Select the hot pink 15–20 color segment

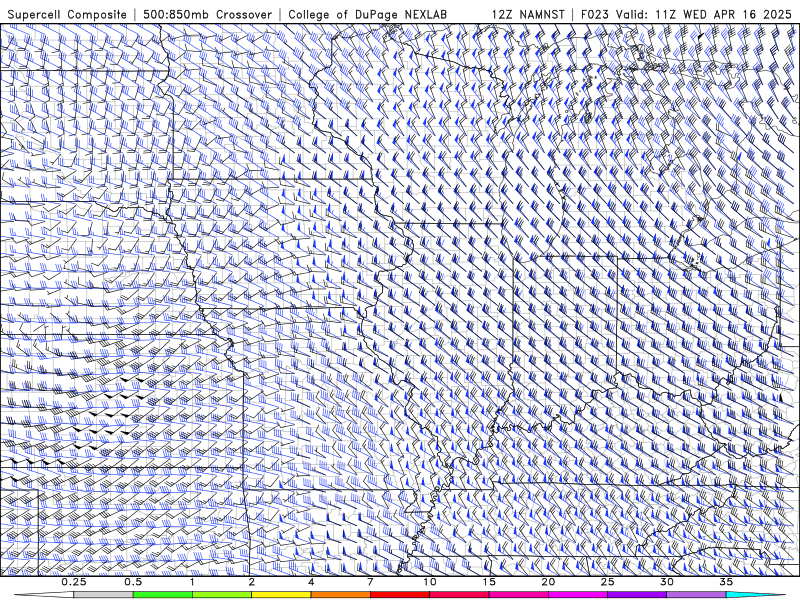point(518,595)
